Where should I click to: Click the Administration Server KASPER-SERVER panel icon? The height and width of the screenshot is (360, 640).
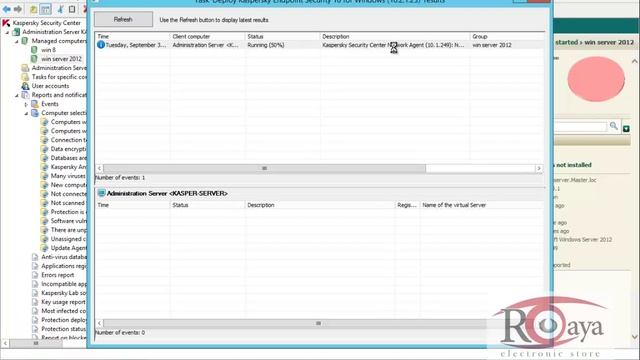[102, 193]
